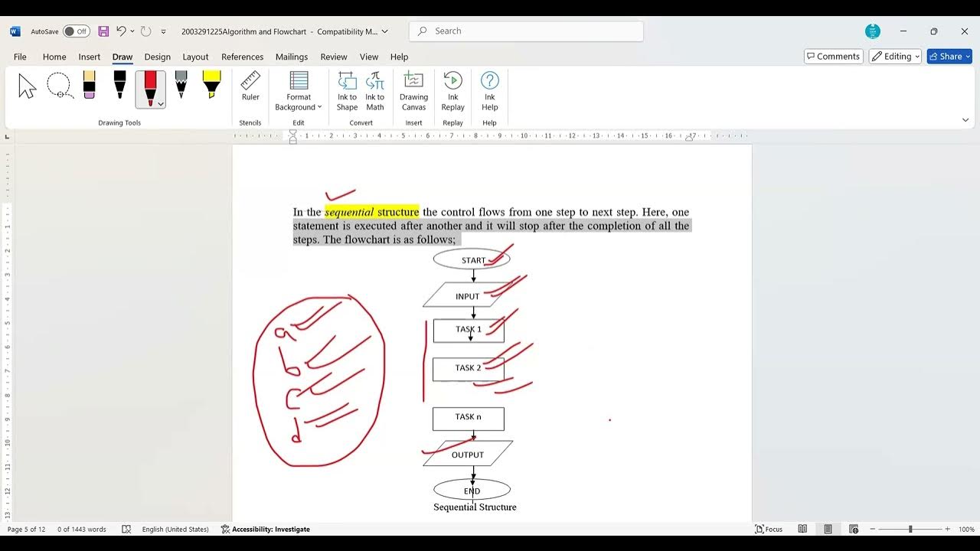Switch to the Insert tab
Viewport: 980px width, 551px height.
[x=90, y=57]
